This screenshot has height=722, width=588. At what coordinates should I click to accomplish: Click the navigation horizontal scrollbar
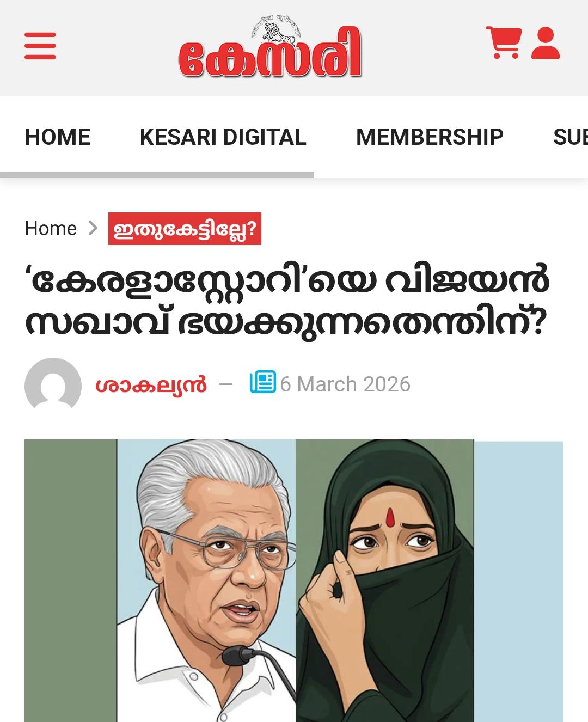pos(157,175)
